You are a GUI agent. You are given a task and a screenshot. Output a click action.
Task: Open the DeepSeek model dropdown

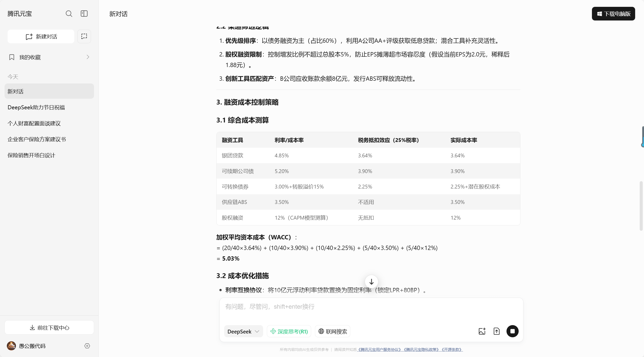click(243, 331)
